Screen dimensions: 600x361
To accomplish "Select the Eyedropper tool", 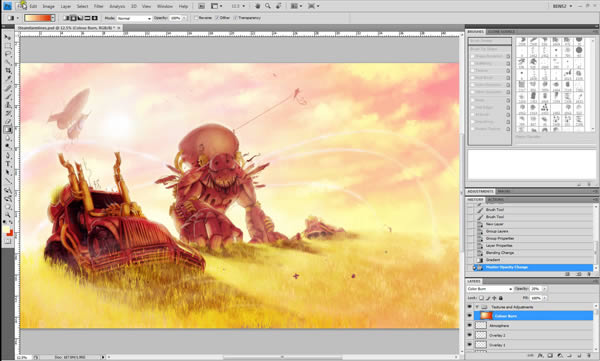I will pos(8,79).
